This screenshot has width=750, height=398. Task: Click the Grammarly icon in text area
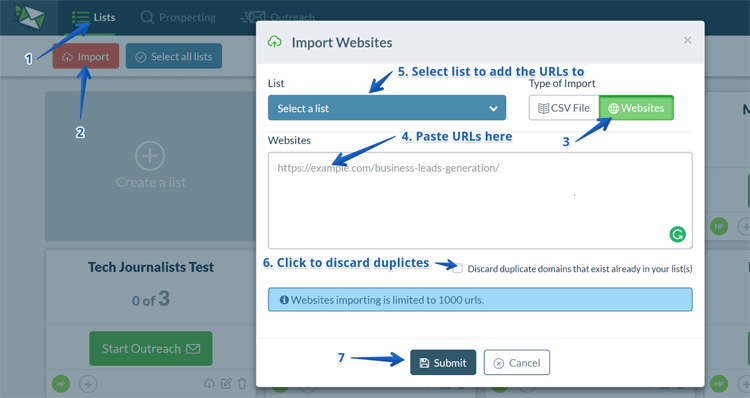(x=677, y=234)
